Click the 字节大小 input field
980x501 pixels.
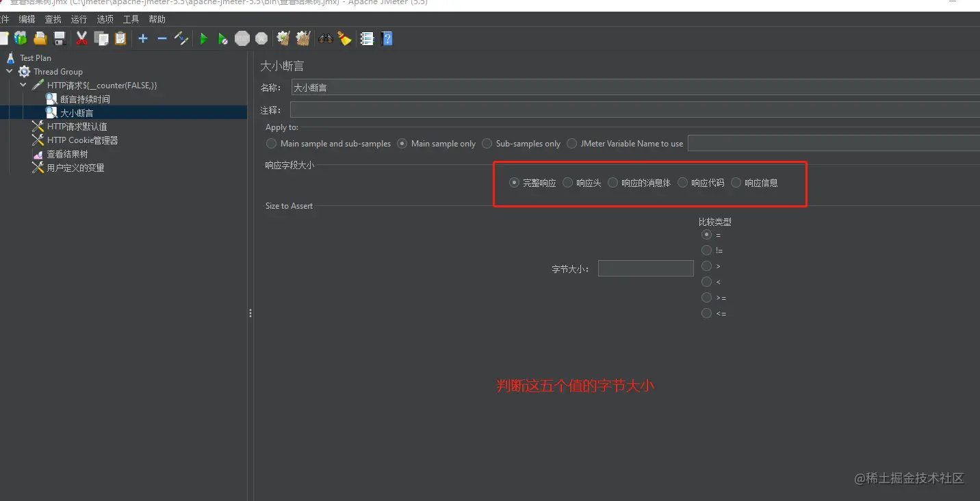[646, 268]
